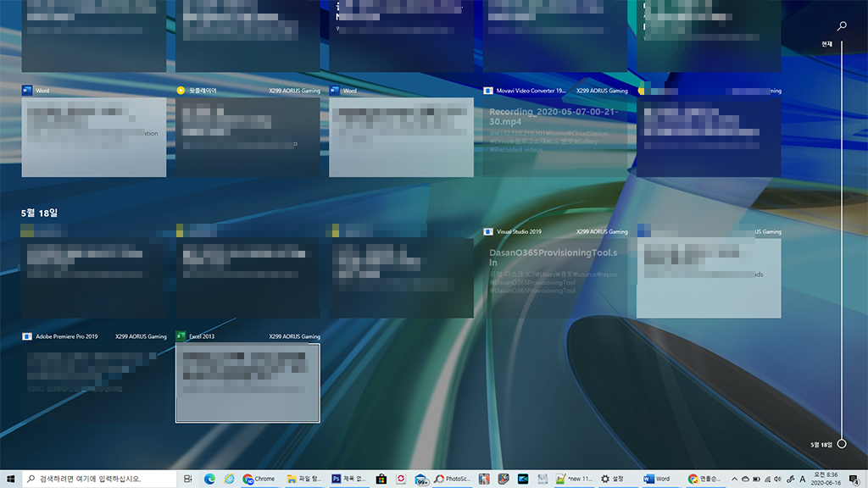This screenshot has width=868, height=488.
Task: Click the 팟플레이어 yellow app icon
Action: click(181, 91)
